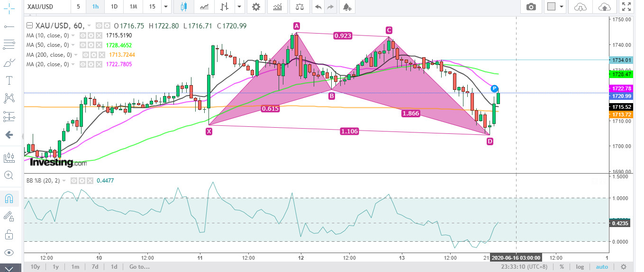Set date range to 7d
This screenshot has width=644, height=272.
95,267
